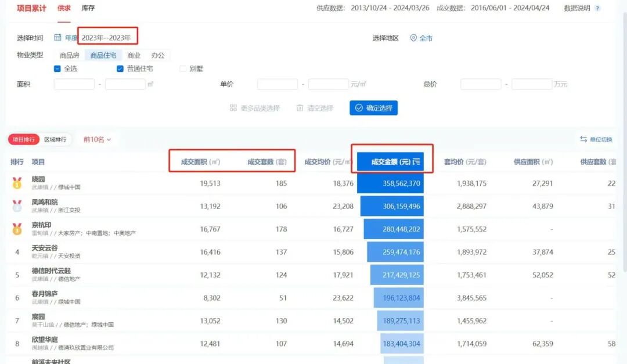The width and height of the screenshot is (627, 364).
Task: Click the 德信时代云起 project name
Action: 51,271
